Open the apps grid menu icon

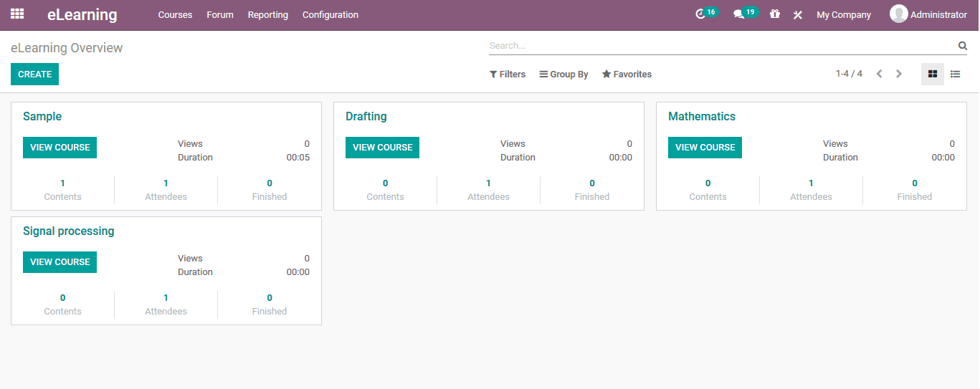(17, 14)
